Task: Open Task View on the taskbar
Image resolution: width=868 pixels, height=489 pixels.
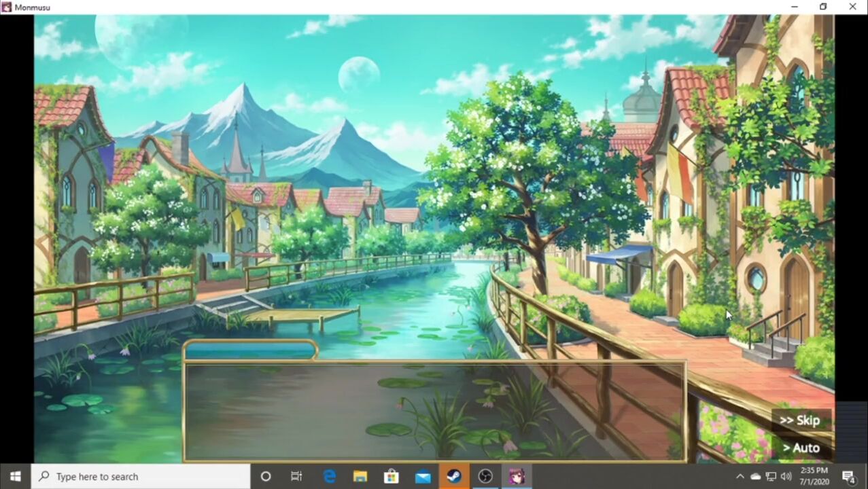Action: click(296, 476)
